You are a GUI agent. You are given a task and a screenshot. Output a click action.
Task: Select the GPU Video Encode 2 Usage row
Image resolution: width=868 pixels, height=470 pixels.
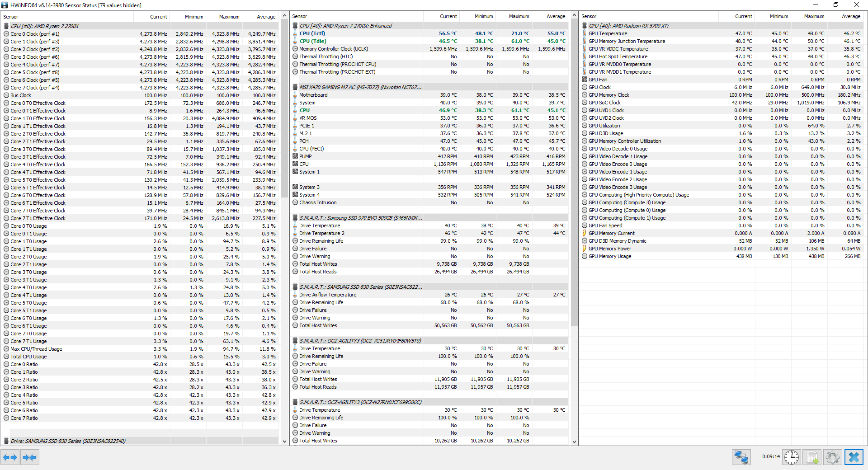click(722, 179)
